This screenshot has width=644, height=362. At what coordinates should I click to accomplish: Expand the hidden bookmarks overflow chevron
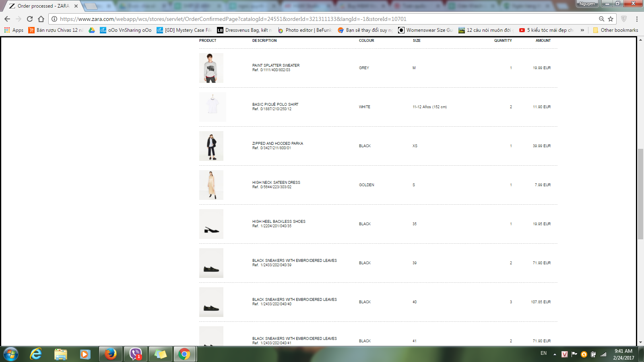(x=582, y=30)
